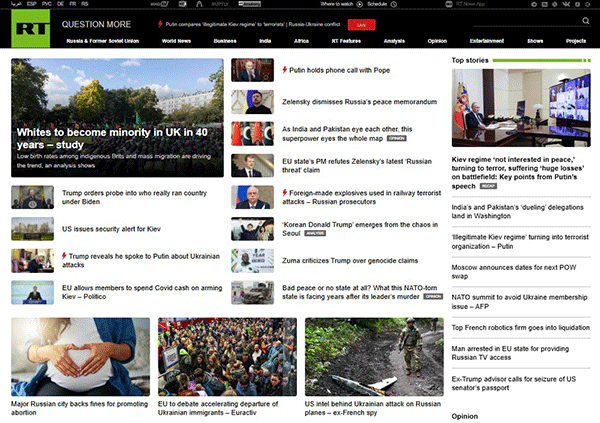
Task: Open Top French robotics firm goes into liquidation
Action: pyautogui.click(x=520, y=328)
